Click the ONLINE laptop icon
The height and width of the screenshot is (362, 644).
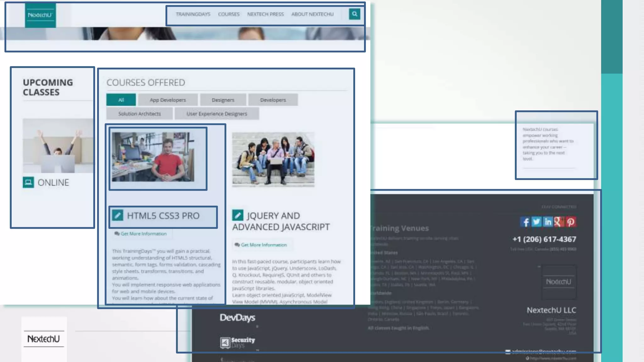pyautogui.click(x=28, y=182)
